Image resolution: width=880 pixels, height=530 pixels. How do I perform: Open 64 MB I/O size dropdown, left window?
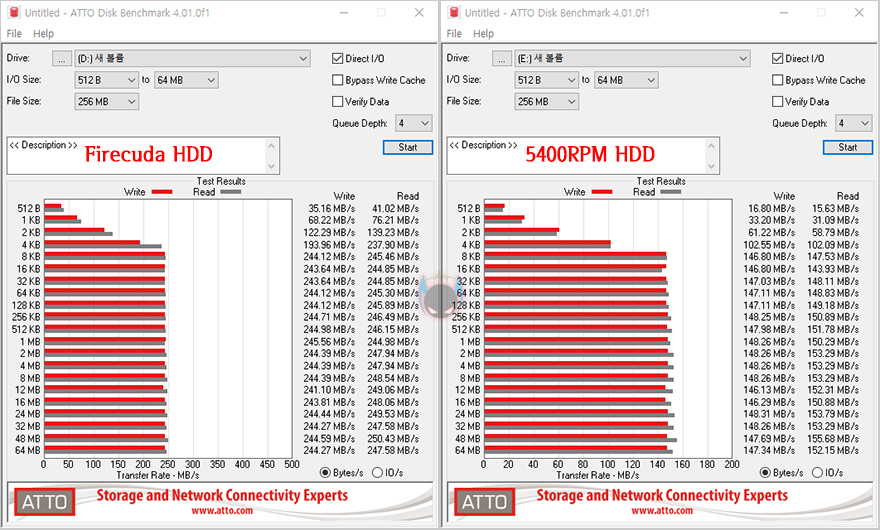click(186, 80)
